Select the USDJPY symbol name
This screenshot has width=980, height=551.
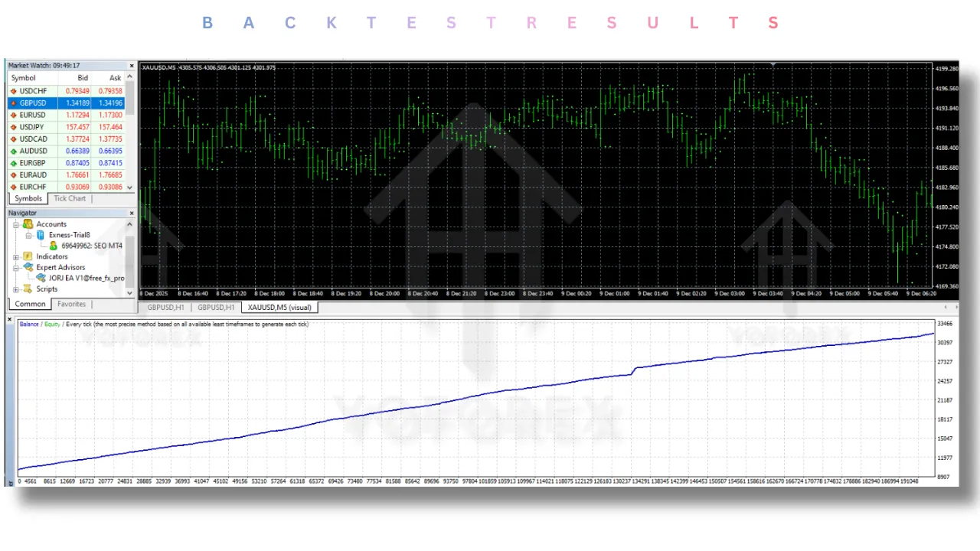click(31, 127)
